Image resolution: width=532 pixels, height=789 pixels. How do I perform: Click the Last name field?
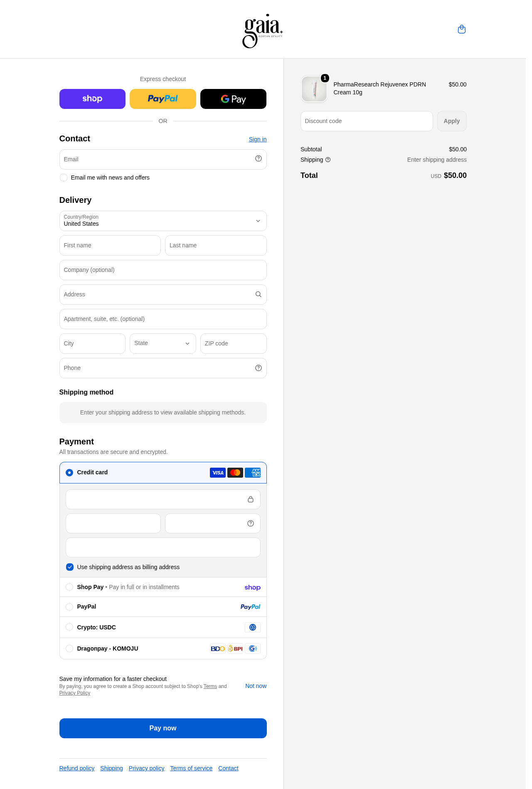(x=216, y=245)
